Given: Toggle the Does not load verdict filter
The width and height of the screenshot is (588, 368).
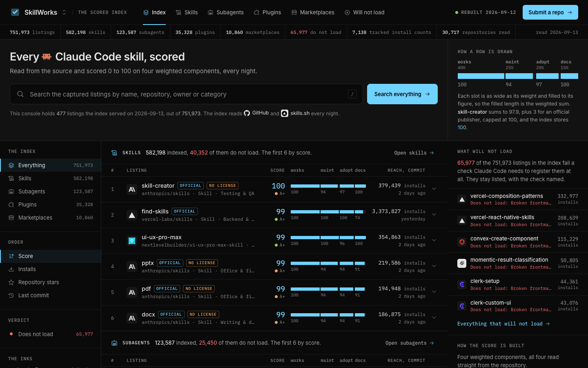Looking at the screenshot, I should (51, 334).
